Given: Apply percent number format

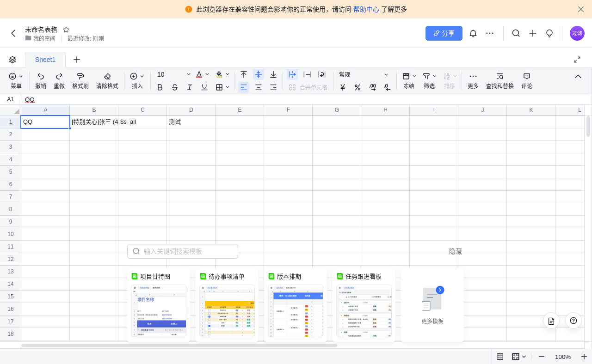Looking at the screenshot, I should tap(358, 87).
